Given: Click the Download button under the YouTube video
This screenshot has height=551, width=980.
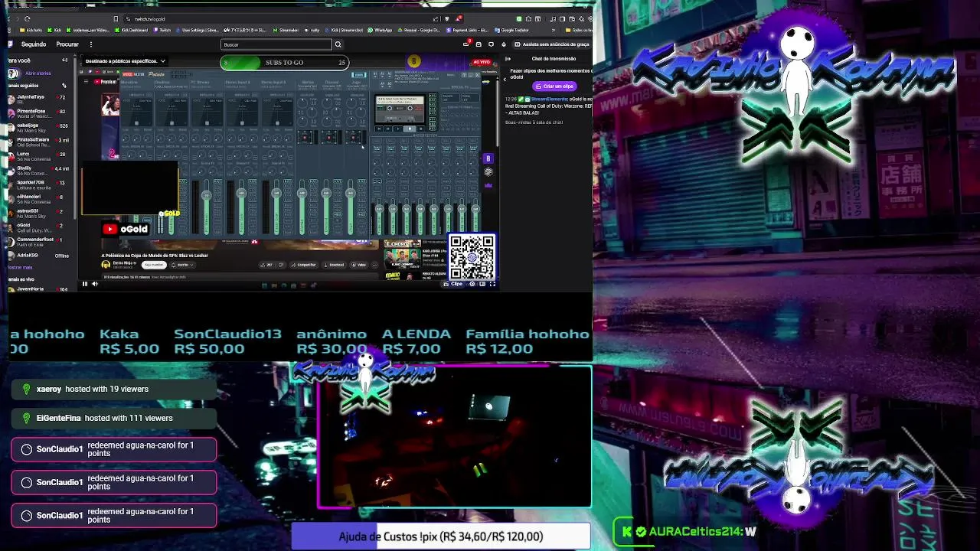Looking at the screenshot, I should pyautogui.click(x=334, y=265).
